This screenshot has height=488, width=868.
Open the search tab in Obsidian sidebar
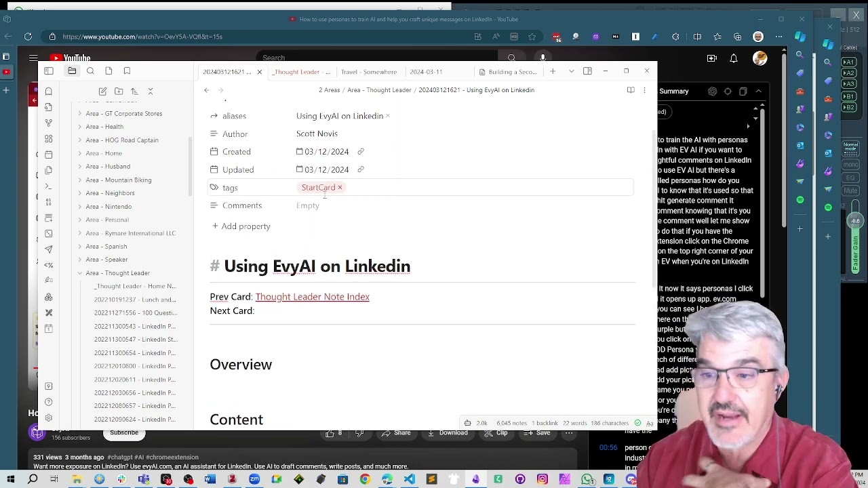[x=90, y=71]
